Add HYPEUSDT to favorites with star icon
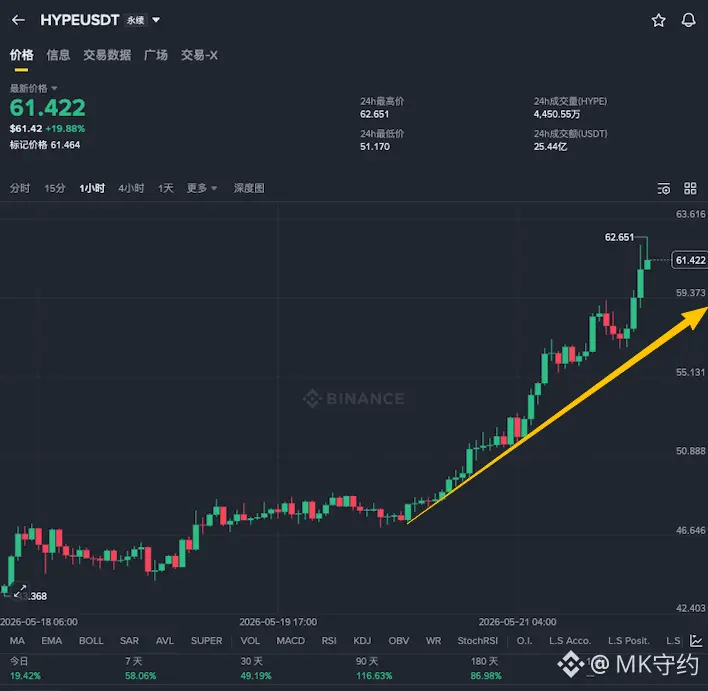708x691 pixels. (658, 20)
